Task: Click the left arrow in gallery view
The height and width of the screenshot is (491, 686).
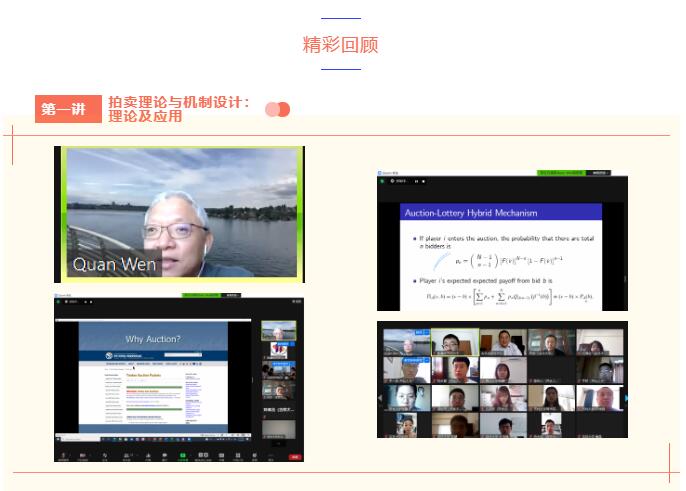Action: pos(381,397)
